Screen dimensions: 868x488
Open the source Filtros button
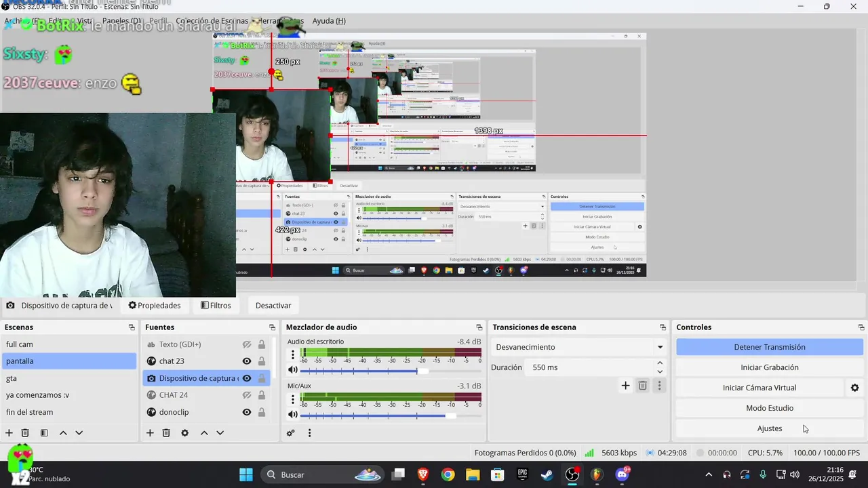[216, 306]
